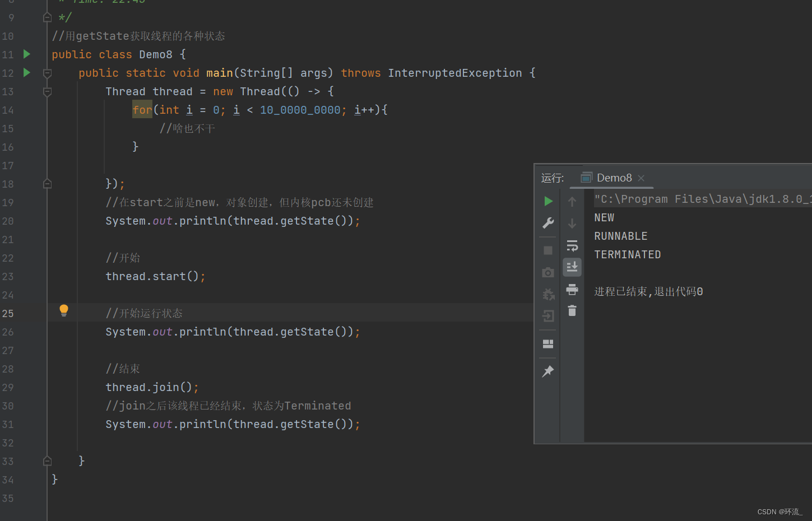This screenshot has height=521, width=812.
Task: Run Demo8 class from gutter at line 11
Action: (26, 54)
